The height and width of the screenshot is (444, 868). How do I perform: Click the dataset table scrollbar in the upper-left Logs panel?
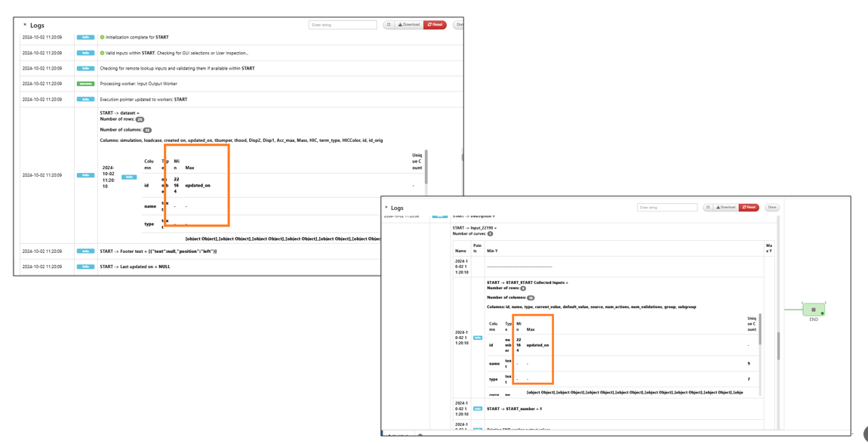[x=426, y=168]
